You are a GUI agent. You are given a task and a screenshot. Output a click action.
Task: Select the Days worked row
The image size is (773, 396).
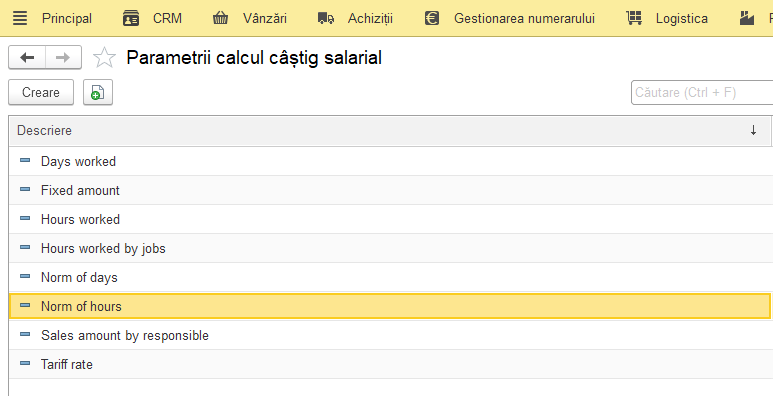389,161
